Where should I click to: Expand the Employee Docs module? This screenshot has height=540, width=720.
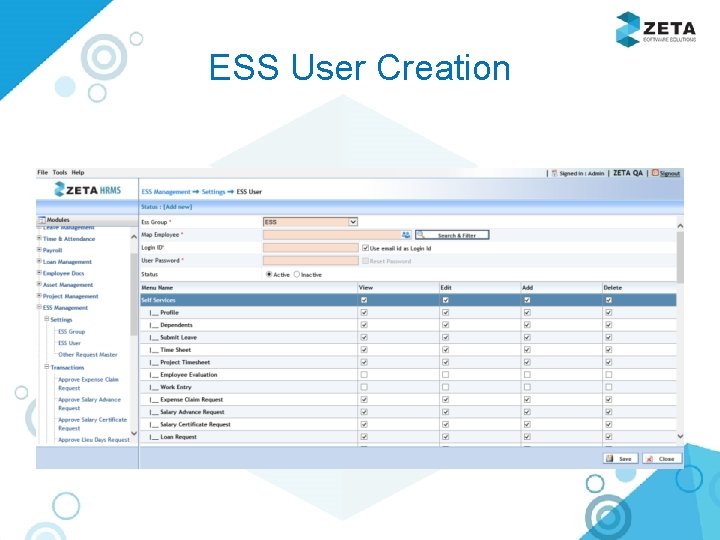[x=39, y=273]
